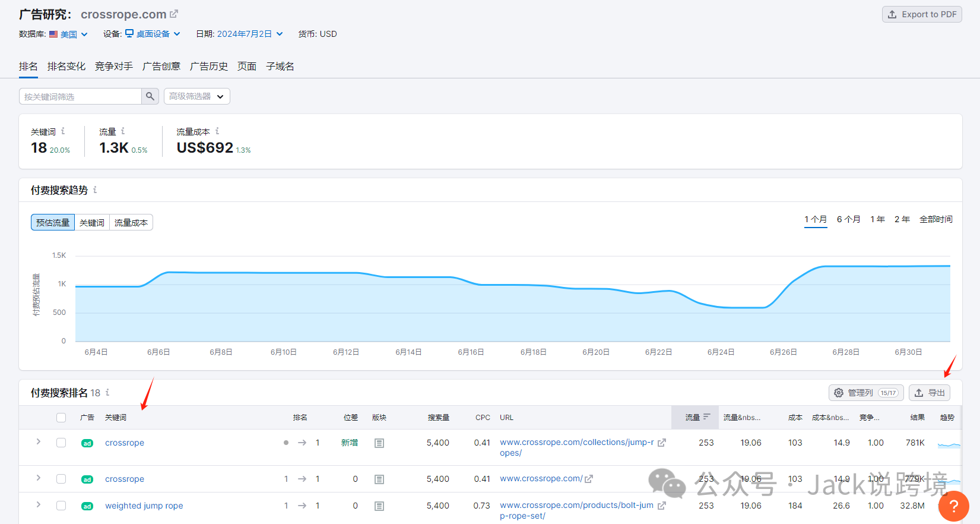This screenshot has height=524, width=980.
Task: Open crossrope.com external link icon in header
Action: [174, 14]
